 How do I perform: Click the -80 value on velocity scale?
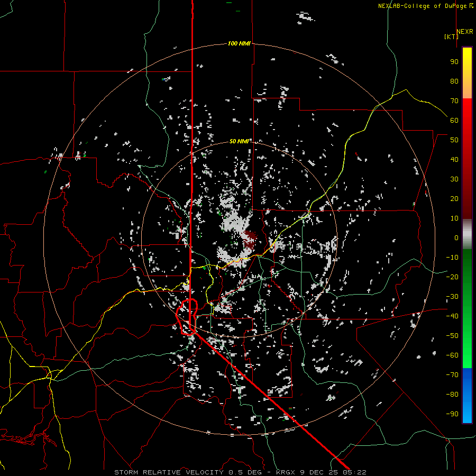pyautogui.click(x=452, y=395)
